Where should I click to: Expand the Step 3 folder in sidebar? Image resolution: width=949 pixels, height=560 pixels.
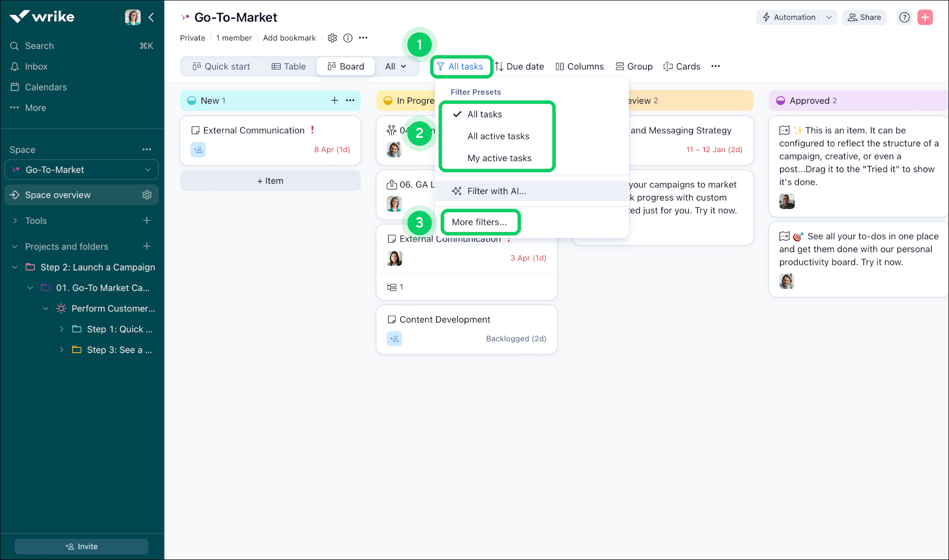tap(61, 349)
